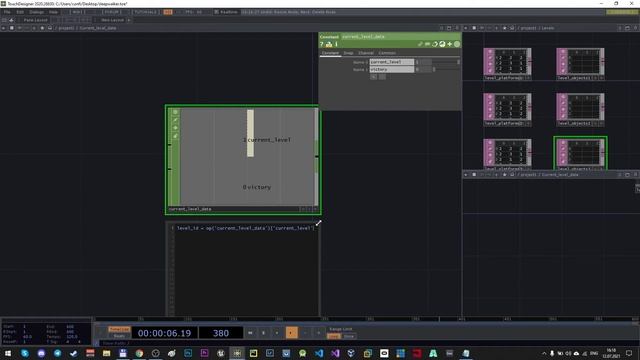Click the plus icon in parameter header
This screenshot has height=360, width=640.
pyautogui.click(x=449, y=44)
